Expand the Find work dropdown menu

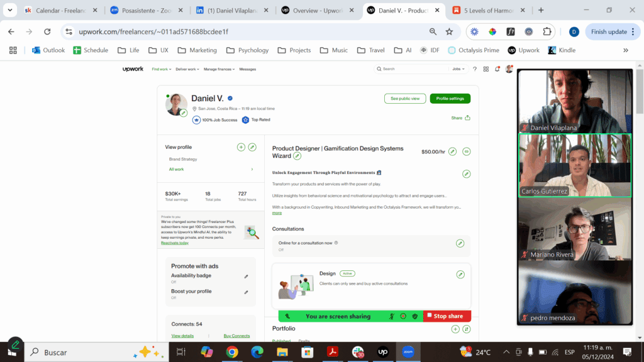point(162,69)
